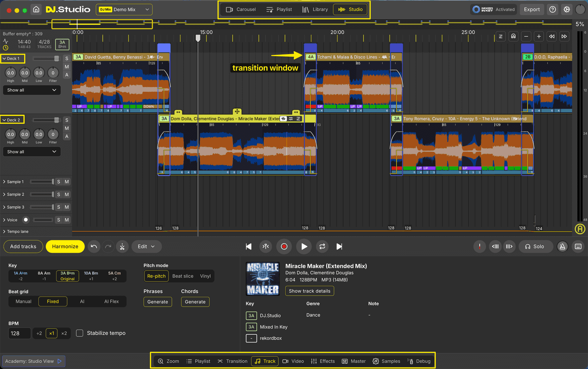The image size is (588, 369).
Task: Open the keyboard shortcuts icon bottom right
Action: [x=578, y=246]
